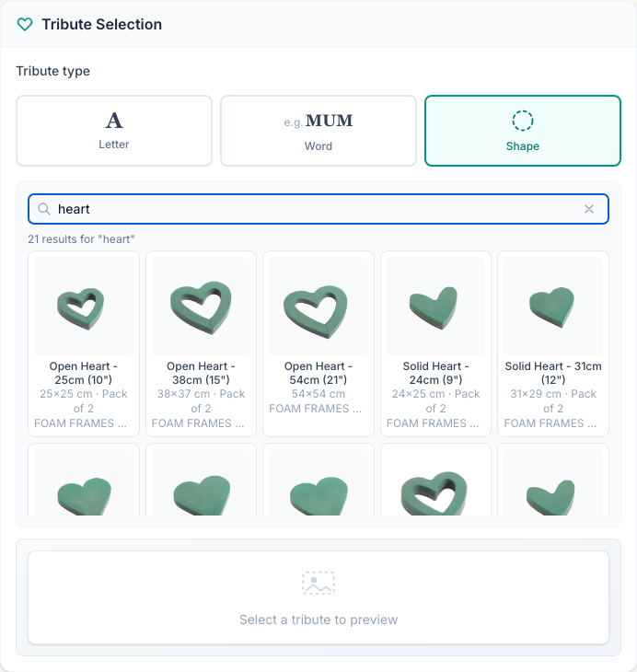The height and width of the screenshot is (672, 637).
Task: Click the heart icon beside Tribute Selection
Action: tap(25, 25)
